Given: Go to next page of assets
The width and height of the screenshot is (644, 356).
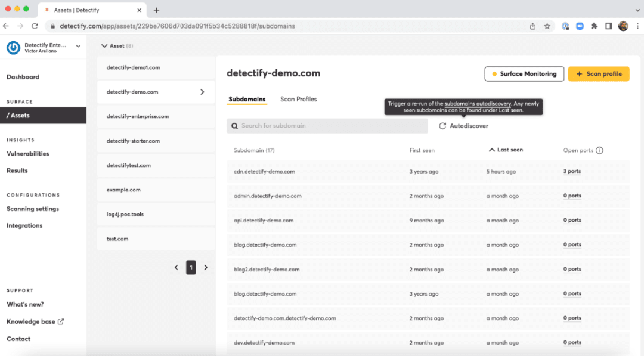Looking at the screenshot, I should tap(206, 268).
